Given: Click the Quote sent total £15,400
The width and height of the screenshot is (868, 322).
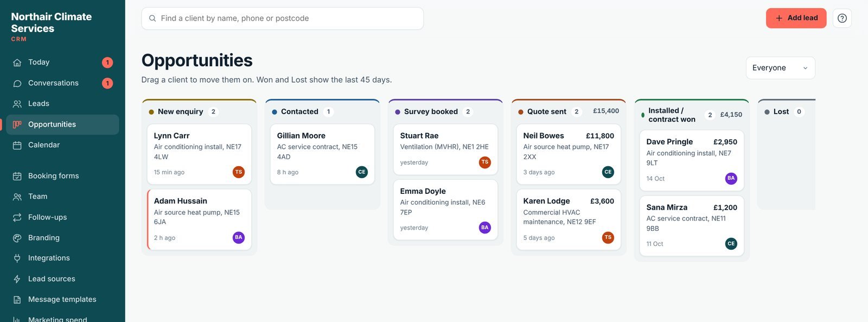Looking at the screenshot, I should pyautogui.click(x=606, y=111).
